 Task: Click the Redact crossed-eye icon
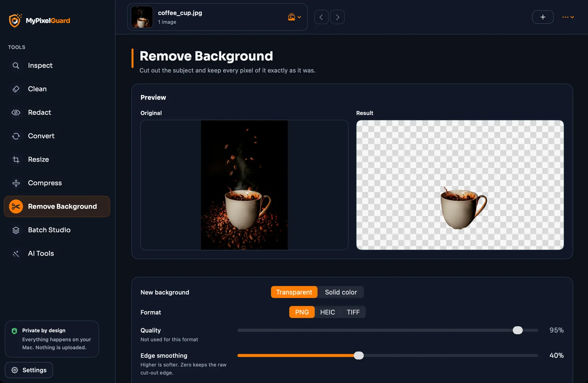[x=16, y=113]
